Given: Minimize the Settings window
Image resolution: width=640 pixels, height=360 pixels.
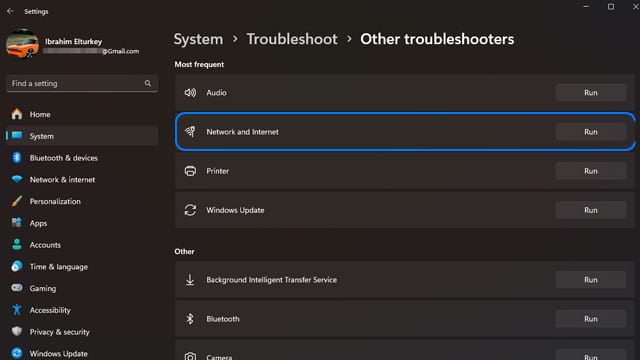Looking at the screenshot, I should (586, 7).
